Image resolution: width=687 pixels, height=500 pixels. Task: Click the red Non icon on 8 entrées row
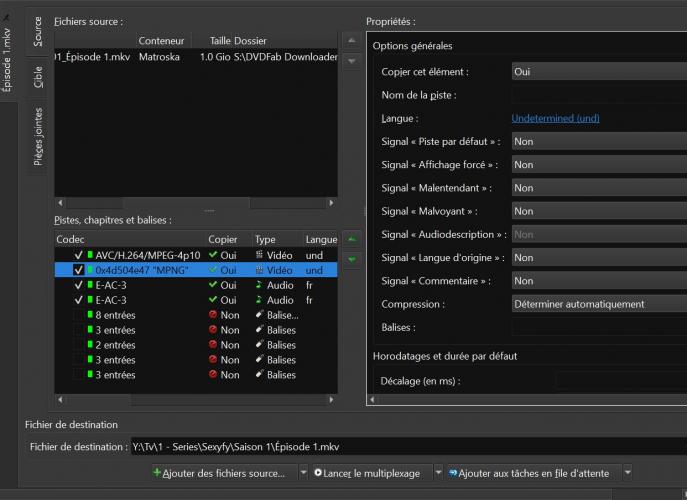tap(212, 315)
